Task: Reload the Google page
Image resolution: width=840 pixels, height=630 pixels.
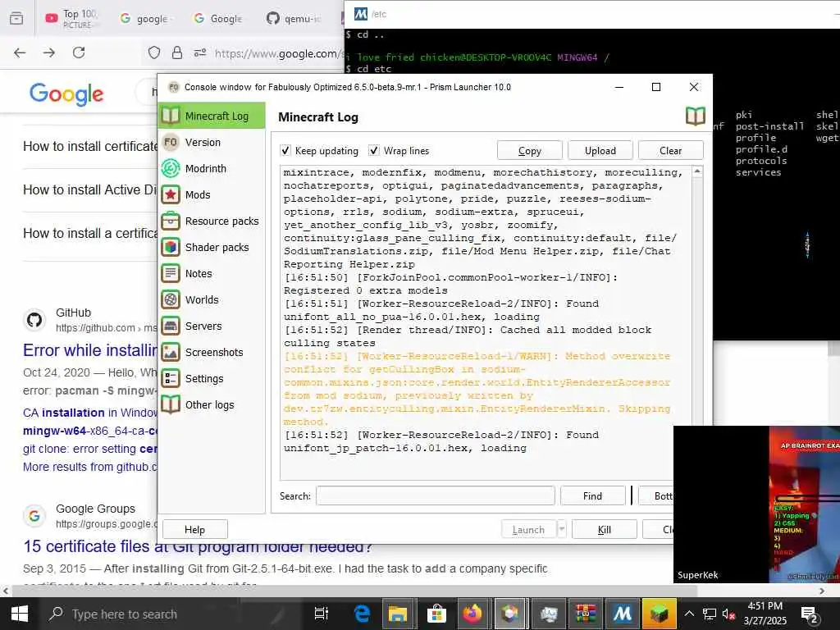Action: [x=79, y=52]
